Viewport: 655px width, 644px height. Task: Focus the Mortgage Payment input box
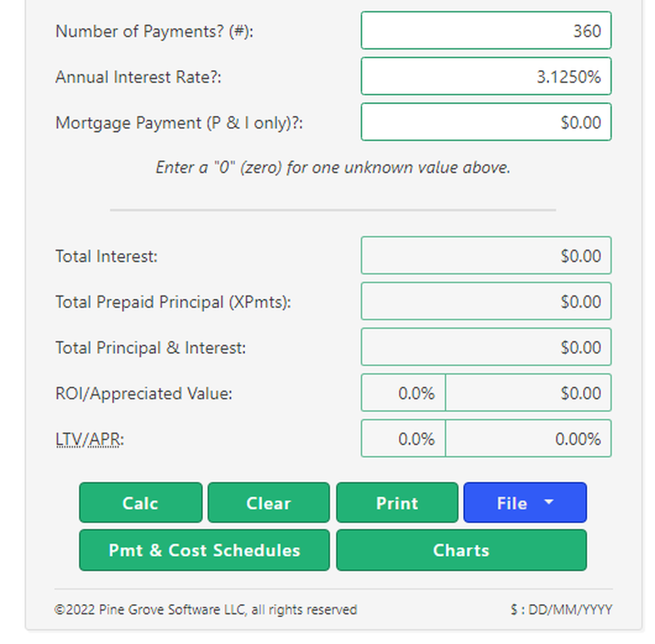point(485,123)
